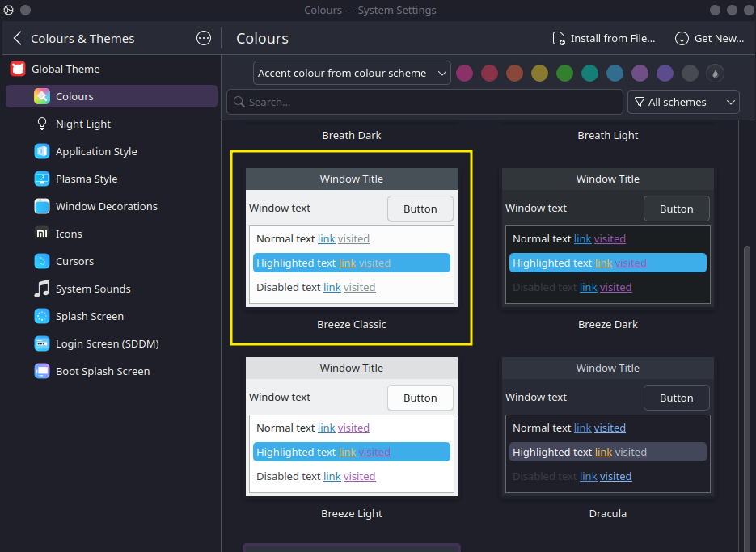Choose the light purple accent colour swatch
The height and width of the screenshot is (552, 756).
tap(640, 73)
